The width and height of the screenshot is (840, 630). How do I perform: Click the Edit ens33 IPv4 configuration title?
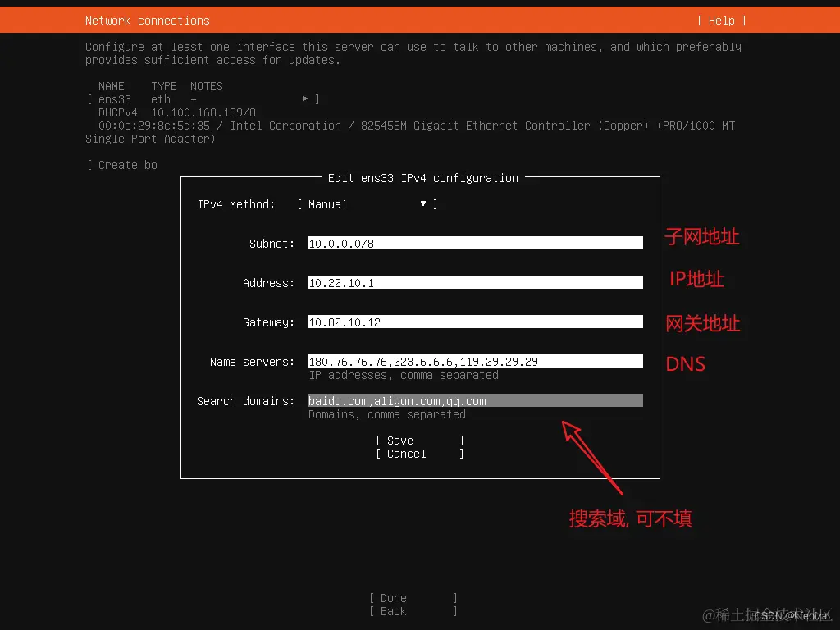point(422,178)
